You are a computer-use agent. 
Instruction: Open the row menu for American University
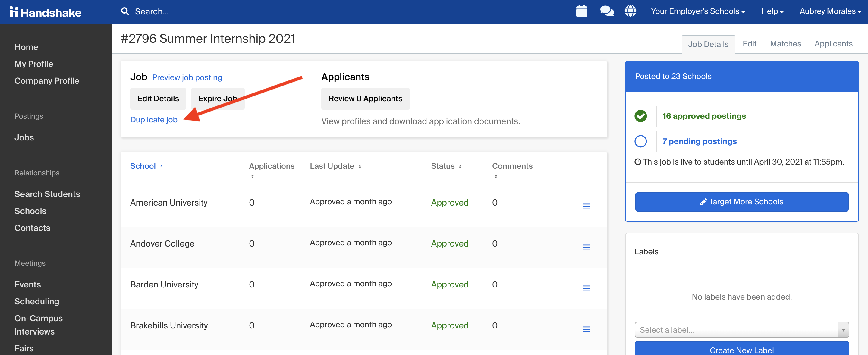coord(587,206)
